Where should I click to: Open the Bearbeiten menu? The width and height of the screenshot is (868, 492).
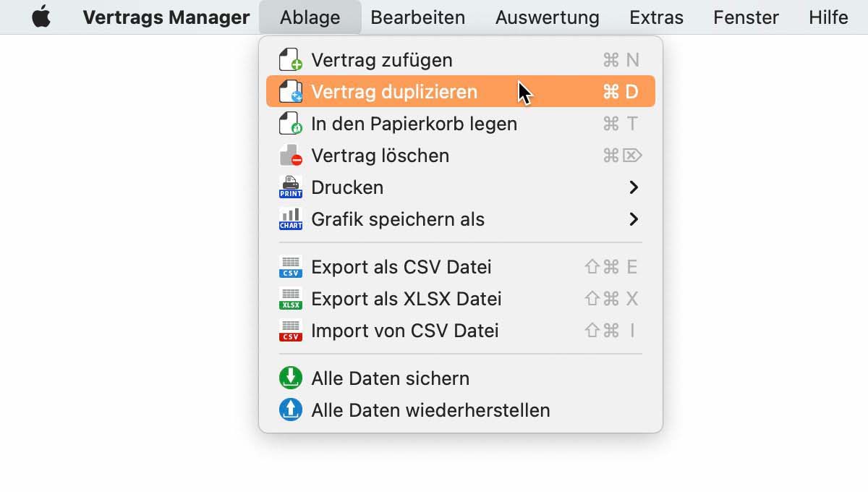coord(418,17)
